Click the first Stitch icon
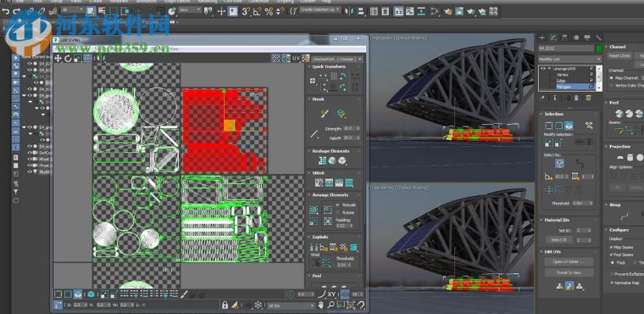 [319, 182]
